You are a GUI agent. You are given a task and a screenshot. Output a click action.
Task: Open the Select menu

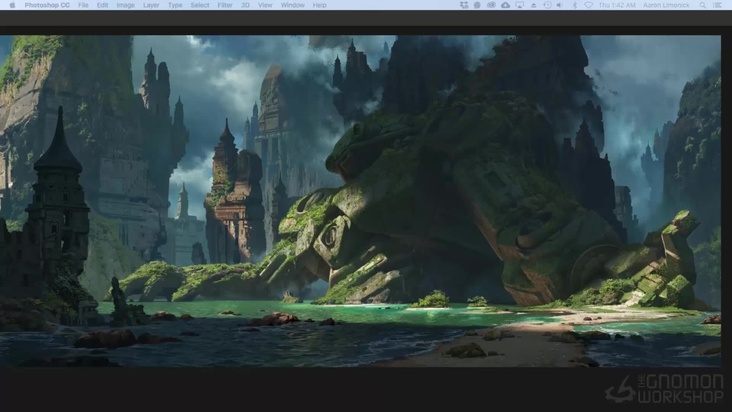coord(200,5)
